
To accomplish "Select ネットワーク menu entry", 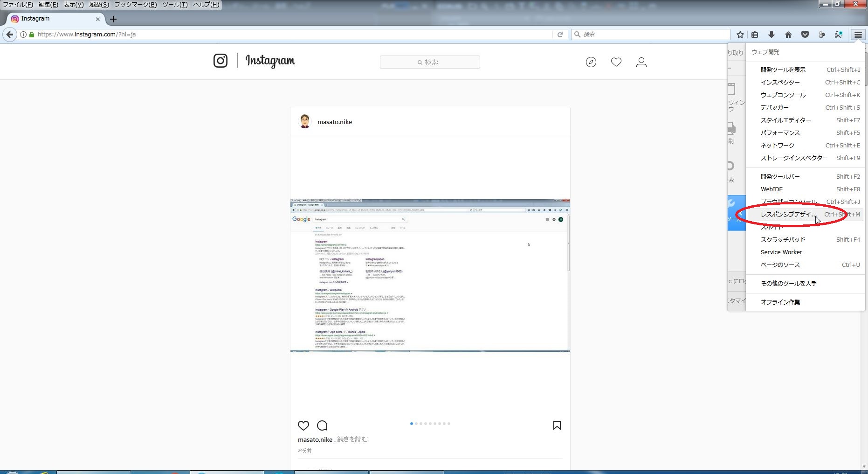I will pyautogui.click(x=806, y=145).
